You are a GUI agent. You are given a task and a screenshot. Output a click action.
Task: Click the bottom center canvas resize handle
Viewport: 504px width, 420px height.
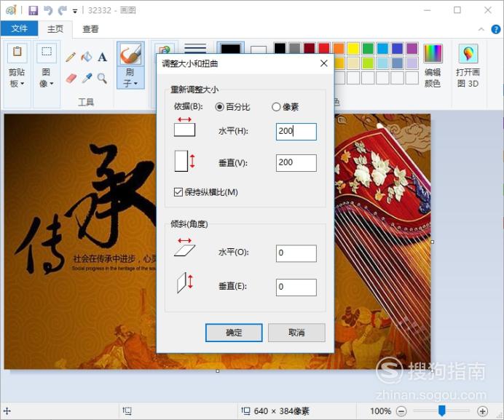(218, 371)
